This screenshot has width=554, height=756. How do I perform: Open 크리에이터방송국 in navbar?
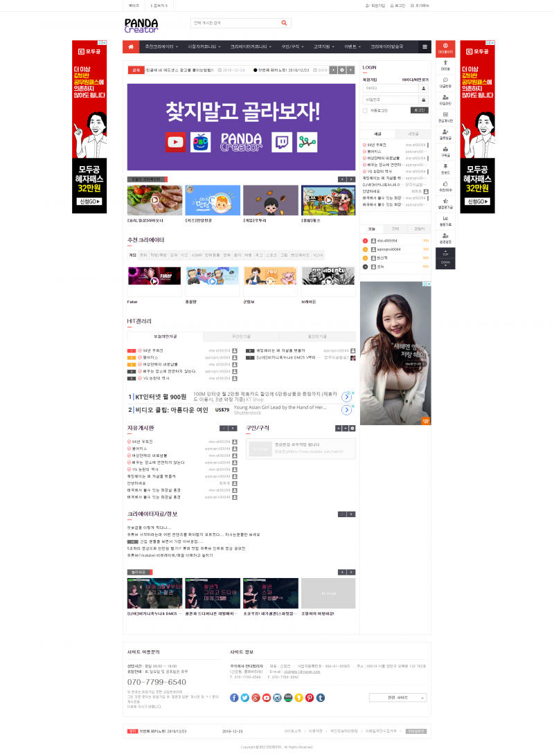coord(386,47)
